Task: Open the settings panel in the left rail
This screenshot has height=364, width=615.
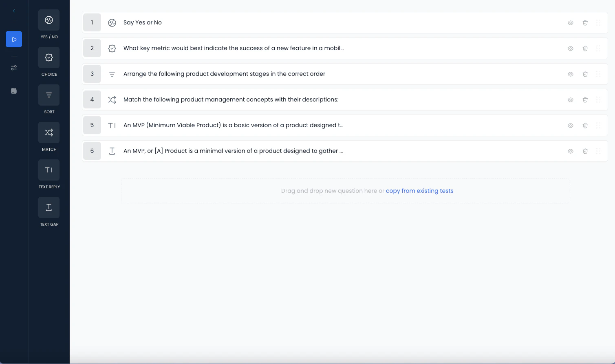Action: pos(13,68)
